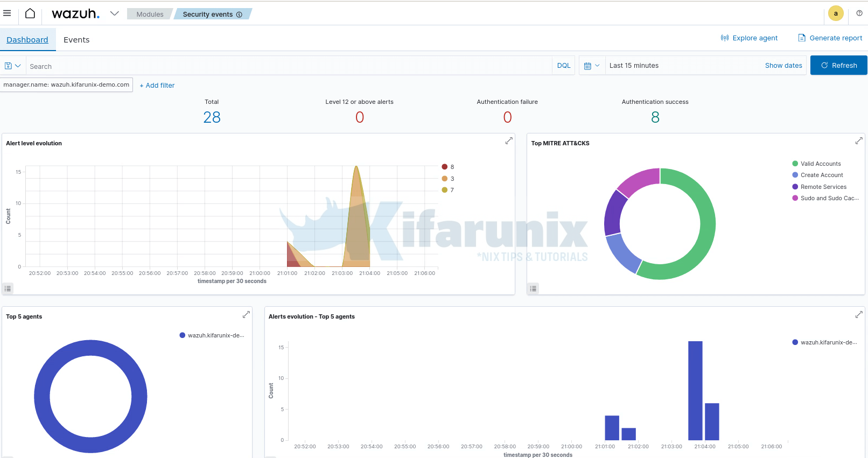
Task: Switch to the Events tab
Action: click(x=76, y=40)
